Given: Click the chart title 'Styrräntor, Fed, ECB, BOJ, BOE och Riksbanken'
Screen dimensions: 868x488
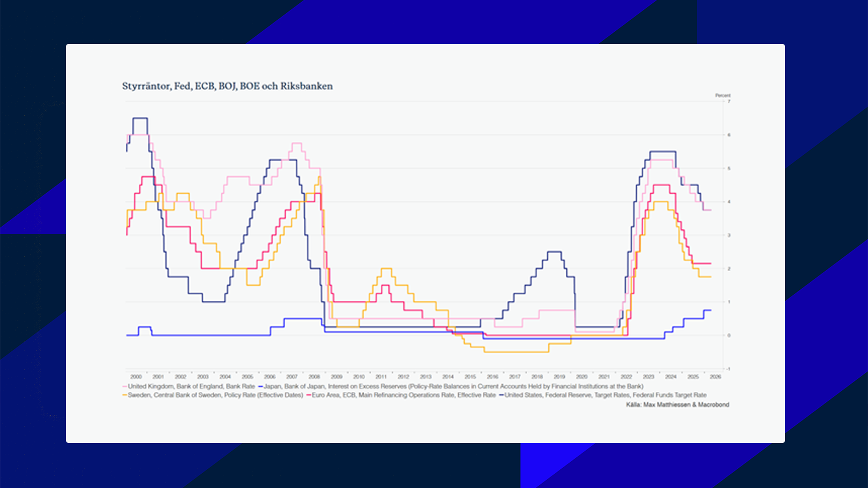Looking at the screenshot, I should [x=227, y=86].
